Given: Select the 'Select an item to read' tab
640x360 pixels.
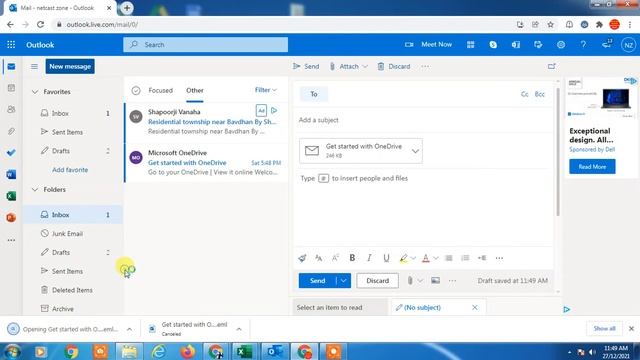Looking at the screenshot, I should click(x=340, y=307).
